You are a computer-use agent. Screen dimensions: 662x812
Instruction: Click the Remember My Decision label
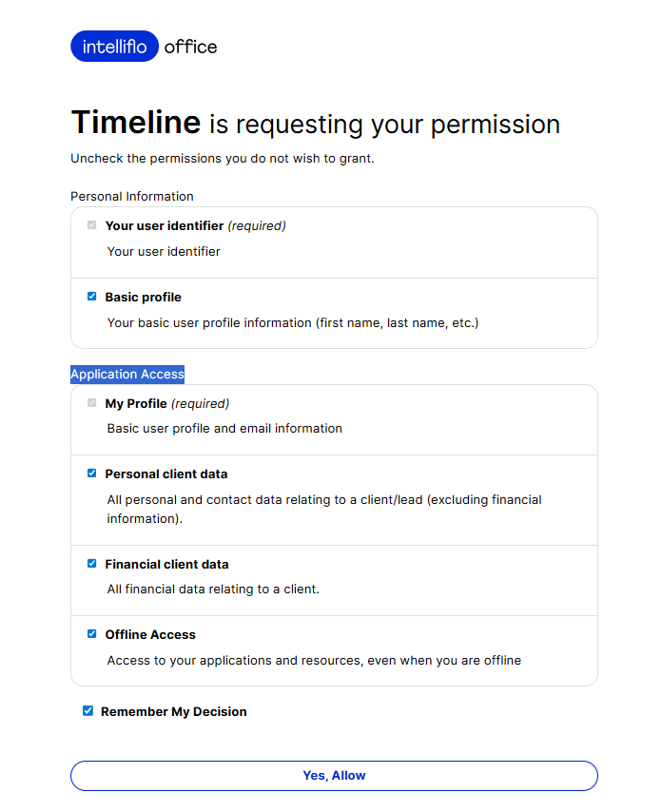(173, 712)
